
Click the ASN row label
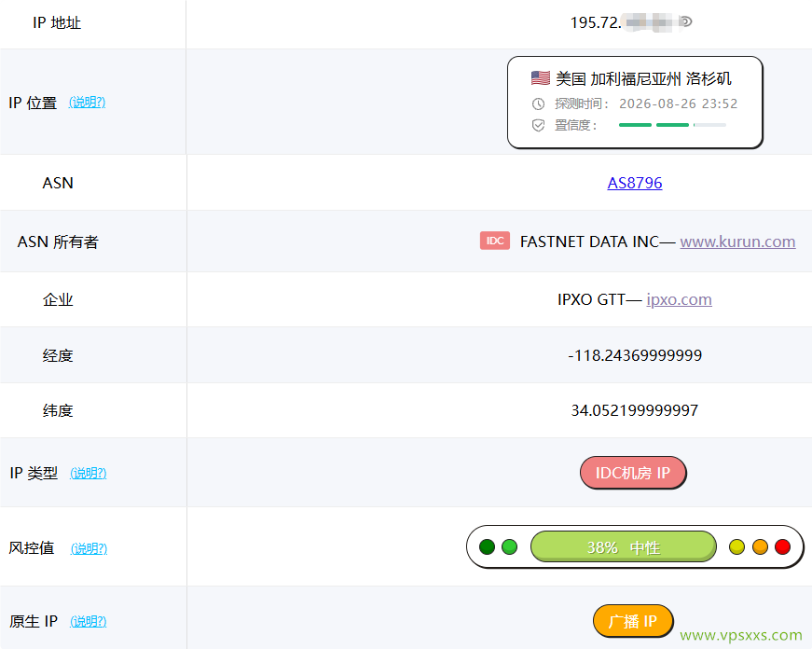58,183
